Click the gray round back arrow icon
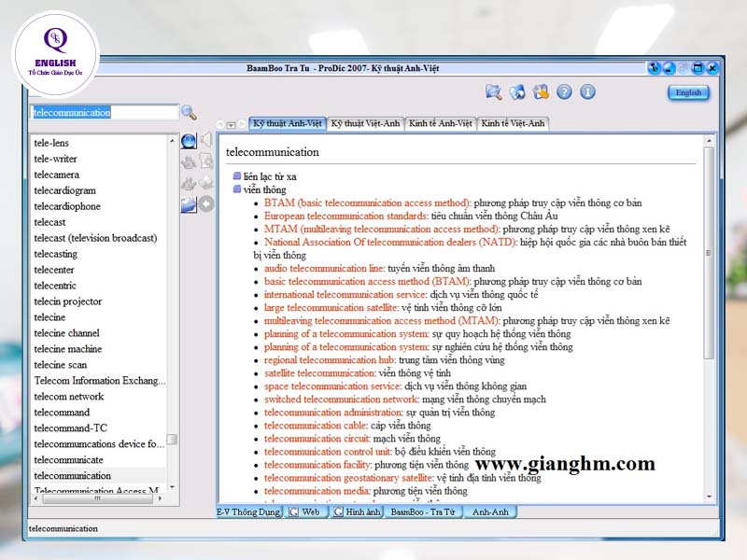747x560 pixels. [x=206, y=204]
